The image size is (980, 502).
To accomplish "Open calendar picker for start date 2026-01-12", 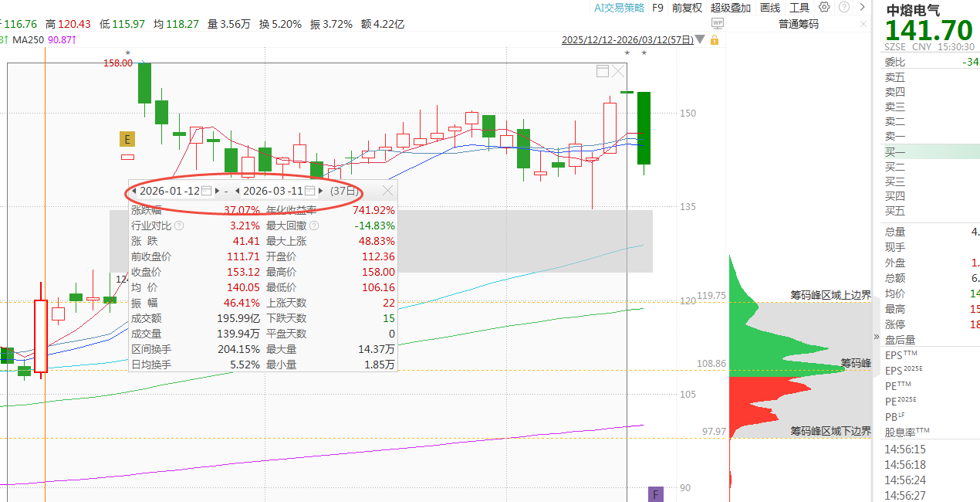I will tap(207, 191).
